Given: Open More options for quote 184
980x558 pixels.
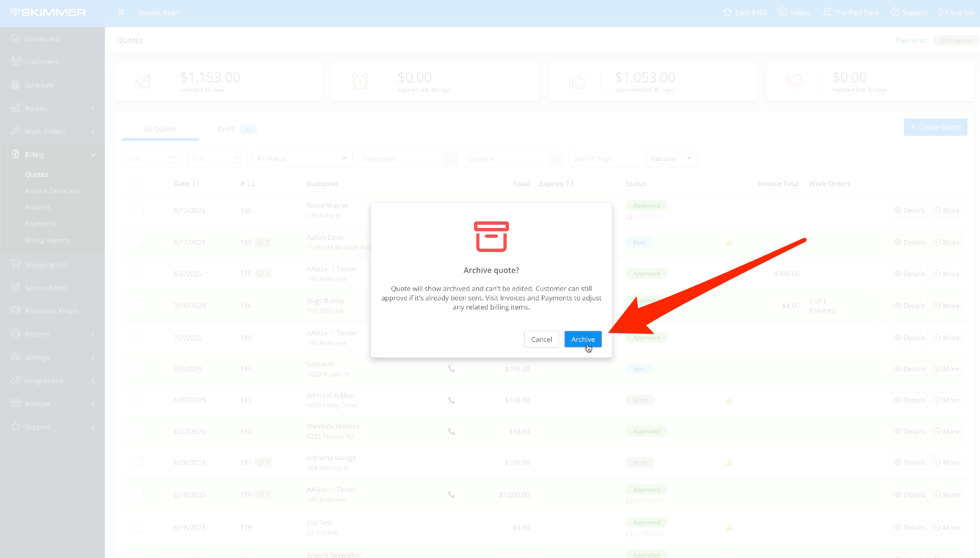Looking at the screenshot, I should click(x=946, y=369).
